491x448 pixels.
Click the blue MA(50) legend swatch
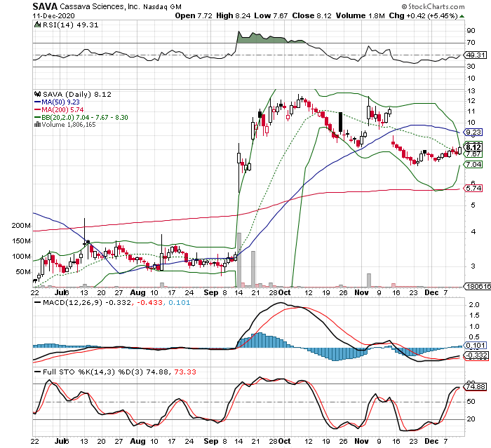(36, 101)
